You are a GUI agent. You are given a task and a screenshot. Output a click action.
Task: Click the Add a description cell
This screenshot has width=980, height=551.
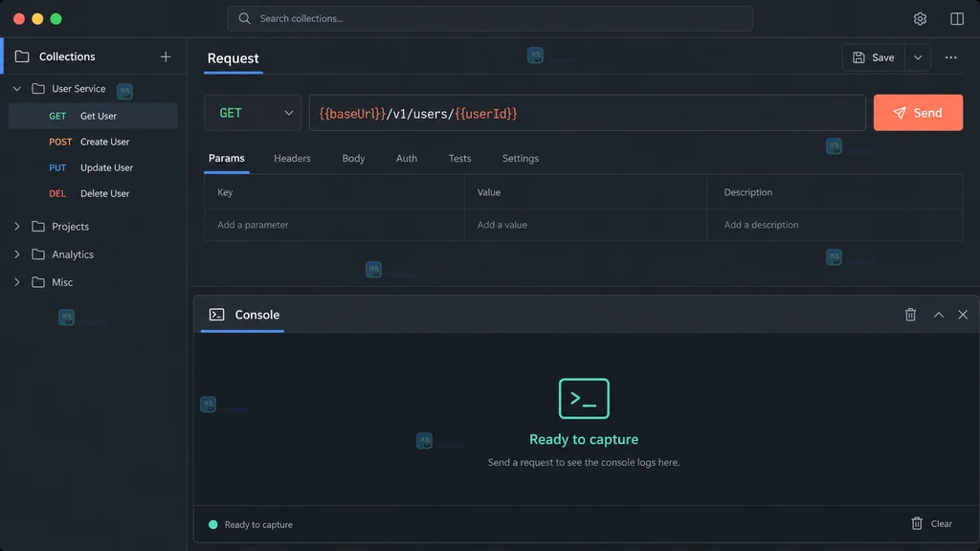(835, 225)
